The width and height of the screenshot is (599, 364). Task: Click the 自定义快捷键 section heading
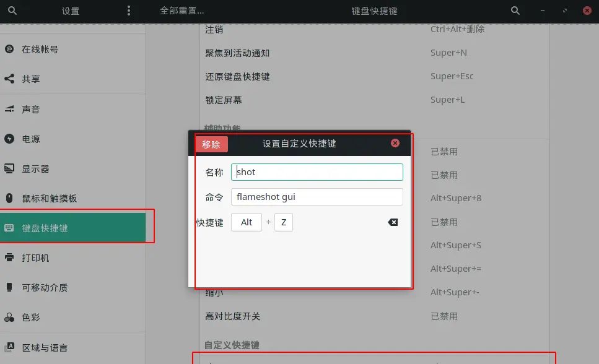point(232,345)
